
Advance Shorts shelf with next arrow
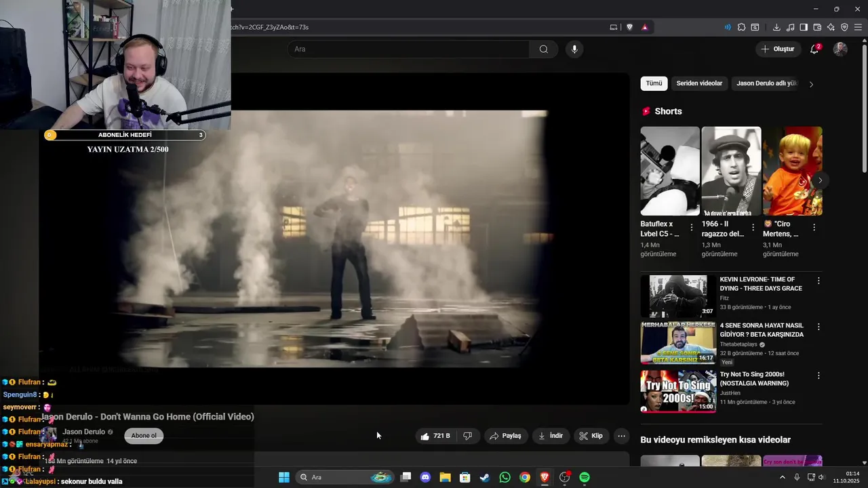pos(820,180)
